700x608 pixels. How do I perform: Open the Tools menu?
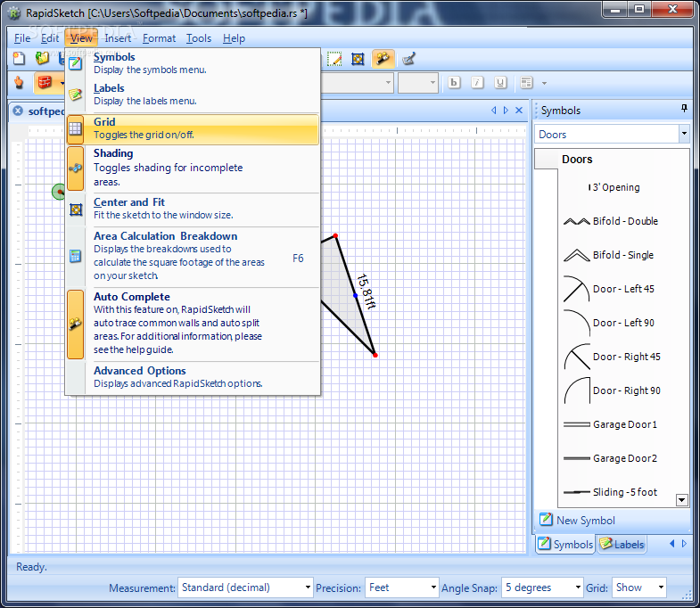pyautogui.click(x=199, y=38)
